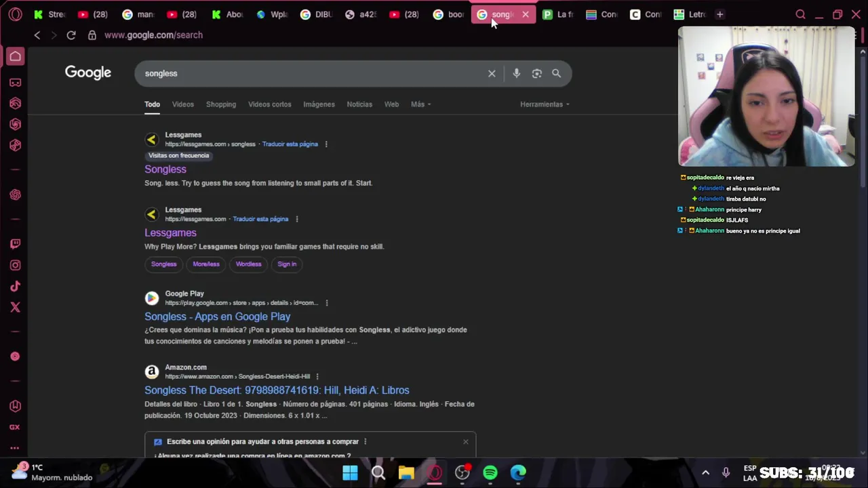Open the player circle icon in sidebar
The width and height of the screenshot is (868, 488).
pyautogui.click(x=15, y=357)
